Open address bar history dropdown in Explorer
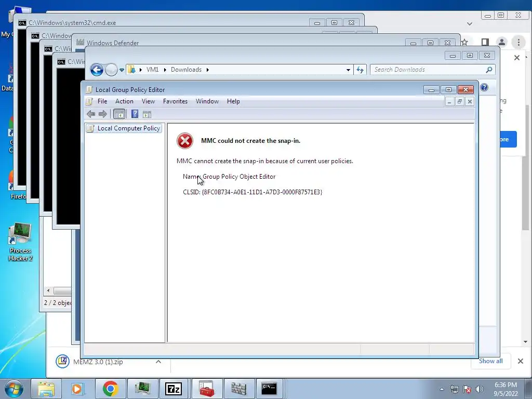The width and height of the screenshot is (532, 399). tap(348, 70)
